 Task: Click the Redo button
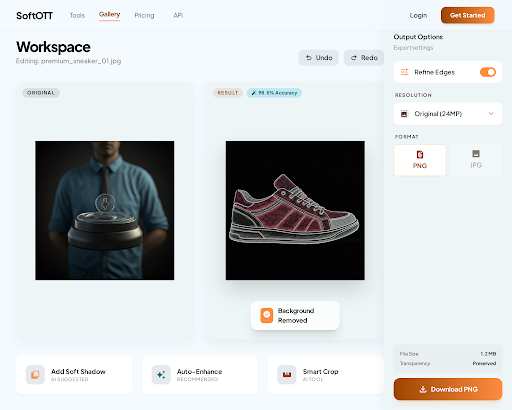coord(364,58)
